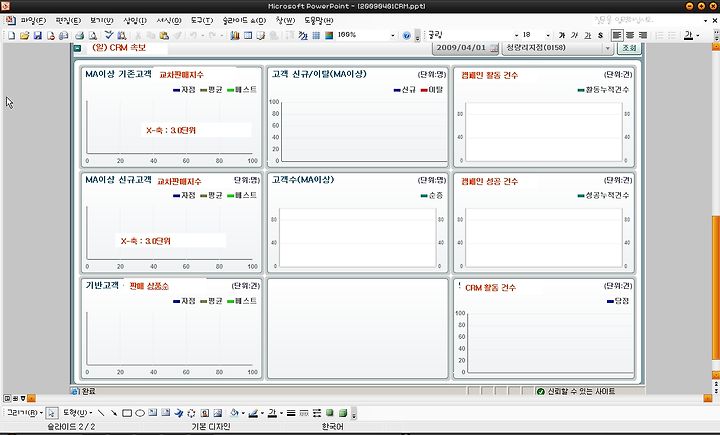The height and width of the screenshot is (435, 720).
Task: Apply line color with the pen icon
Action: click(253, 413)
